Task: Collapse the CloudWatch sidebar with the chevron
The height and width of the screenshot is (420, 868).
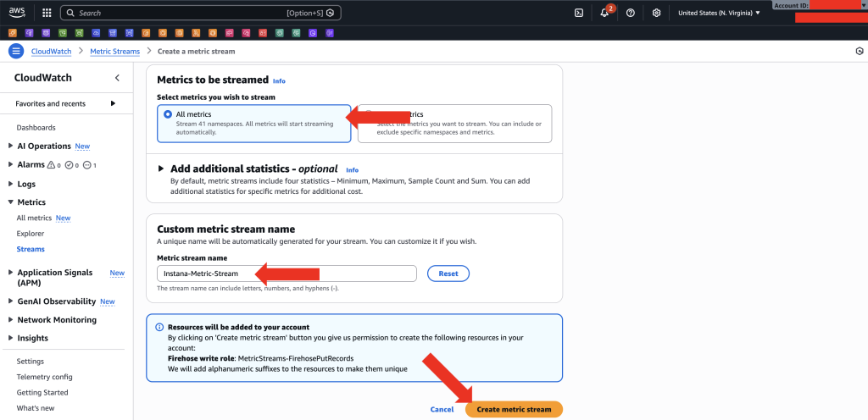Action: (117, 78)
